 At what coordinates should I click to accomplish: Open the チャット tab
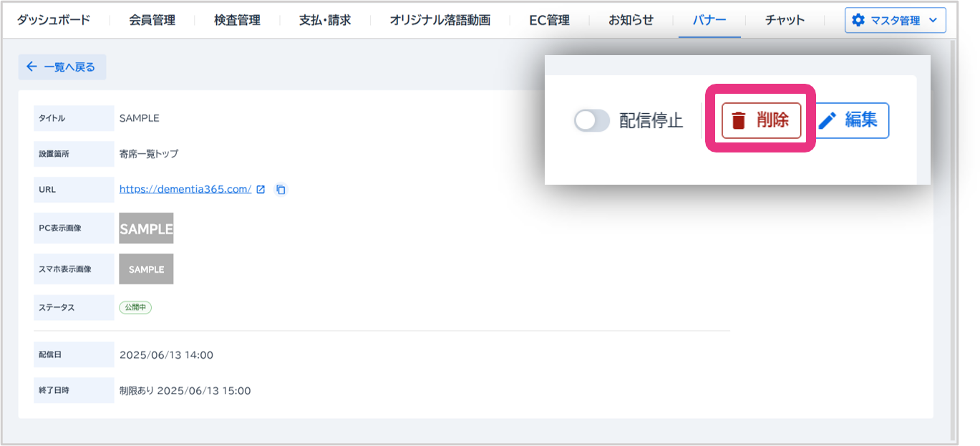click(x=785, y=20)
